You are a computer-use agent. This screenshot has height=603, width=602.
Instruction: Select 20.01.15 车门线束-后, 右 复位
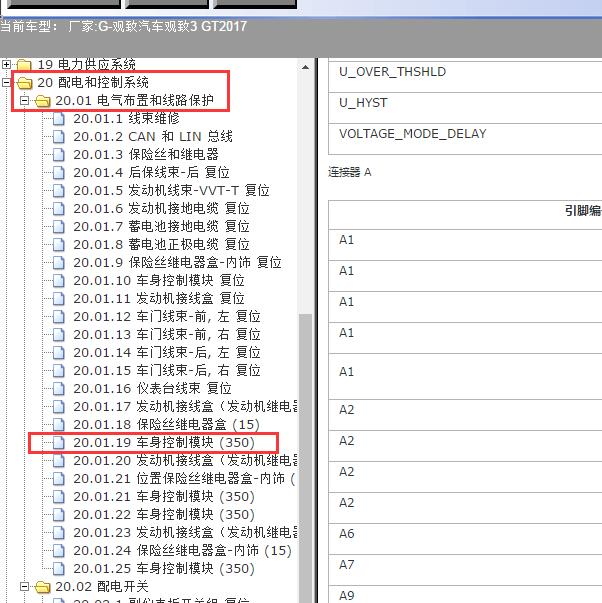(x=167, y=371)
